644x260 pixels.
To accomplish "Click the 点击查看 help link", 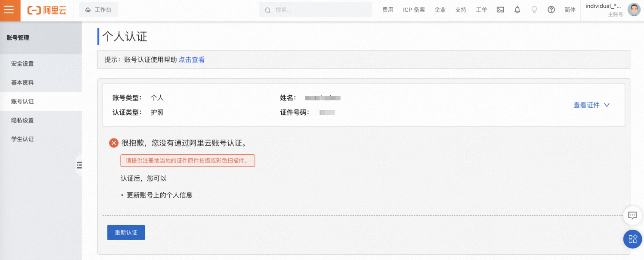I will [x=191, y=60].
